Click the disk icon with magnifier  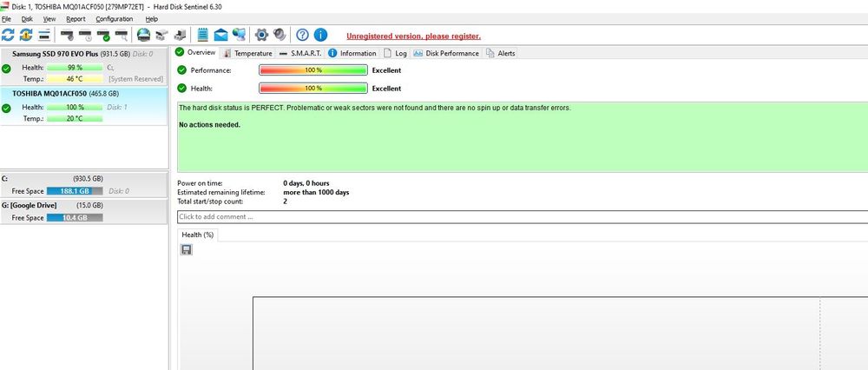click(x=122, y=36)
